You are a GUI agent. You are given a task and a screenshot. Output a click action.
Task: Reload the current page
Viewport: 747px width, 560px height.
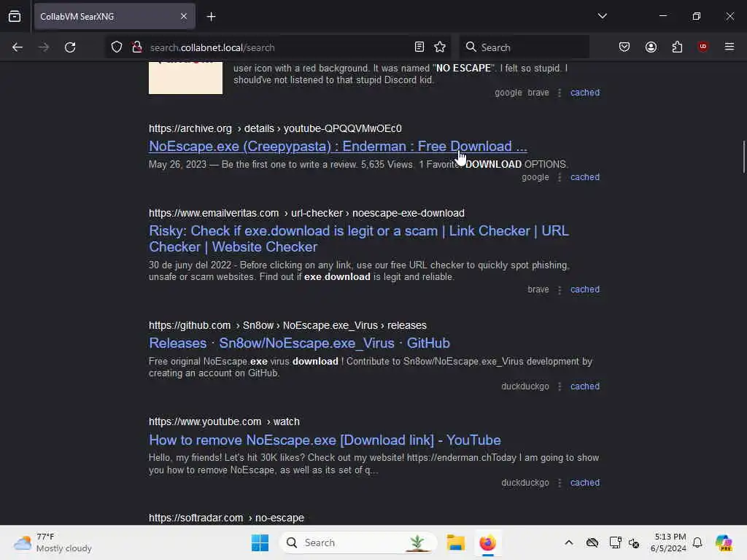[70, 47]
